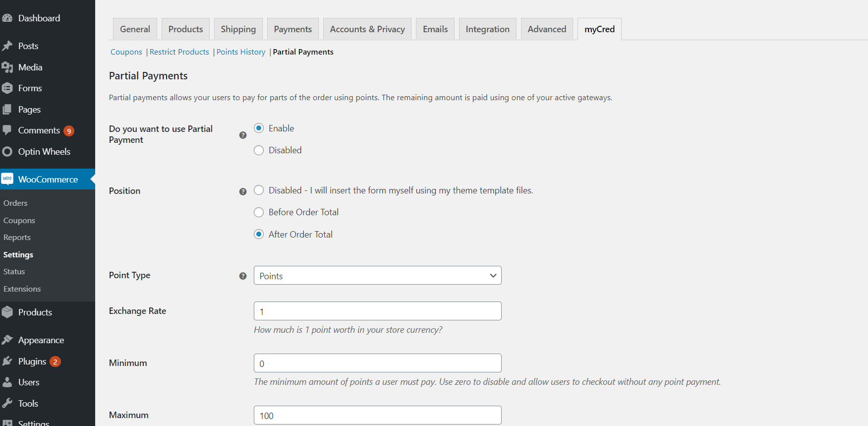Click the Products box icon in sidebar
The height and width of the screenshot is (426, 868).
7,312
